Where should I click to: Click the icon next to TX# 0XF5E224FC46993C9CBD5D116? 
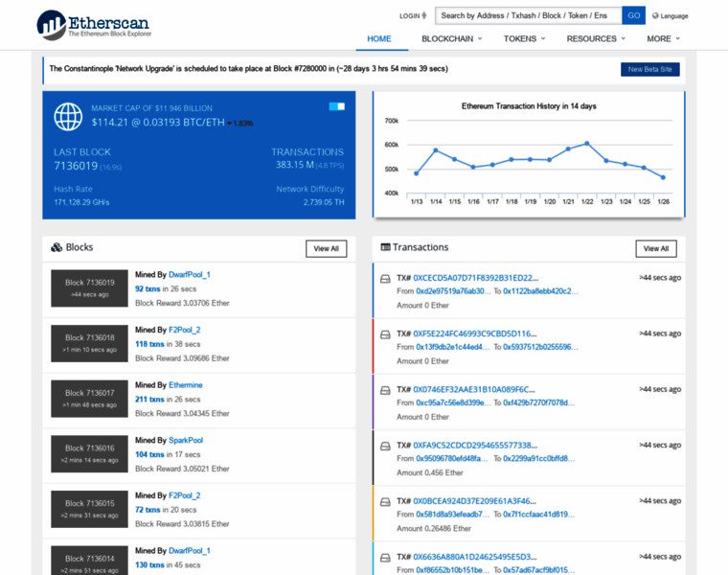385,334
